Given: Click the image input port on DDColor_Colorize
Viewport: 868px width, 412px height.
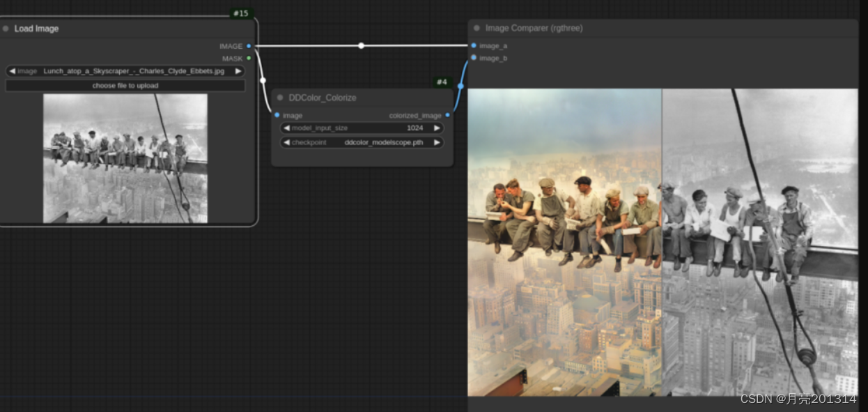Looking at the screenshot, I should (277, 115).
